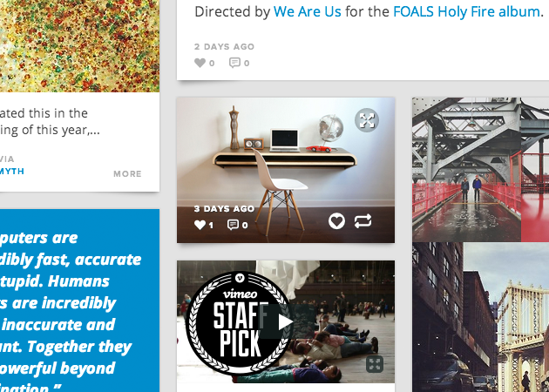Expand the Vimeo video to fullscreen
This screenshot has width=549, height=392.
pos(375,364)
